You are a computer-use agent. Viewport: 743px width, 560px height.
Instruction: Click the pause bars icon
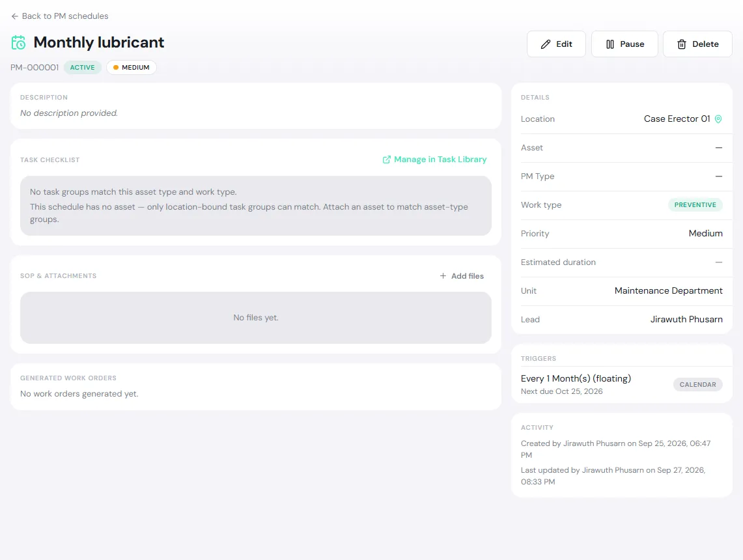[x=610, y=44]
